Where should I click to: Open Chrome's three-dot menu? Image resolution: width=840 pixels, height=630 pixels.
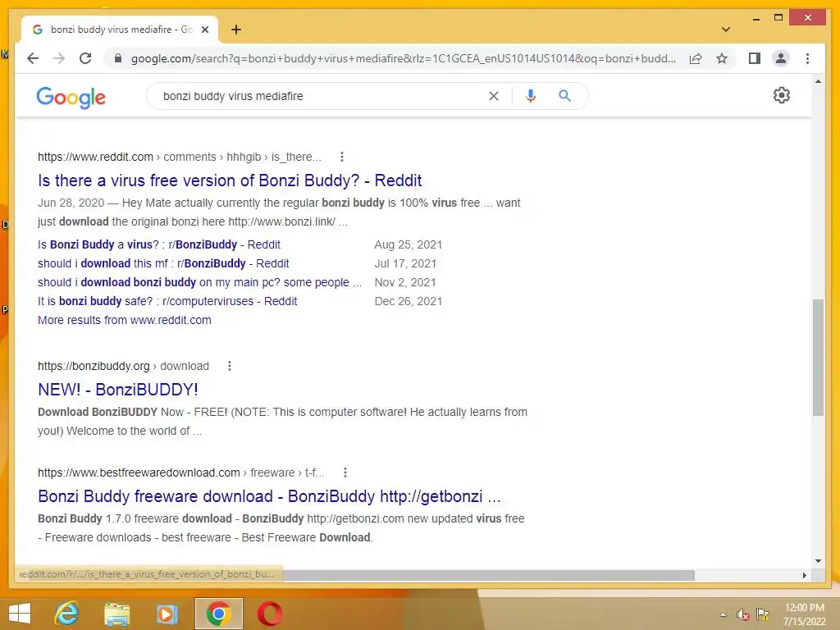(807, 58)
